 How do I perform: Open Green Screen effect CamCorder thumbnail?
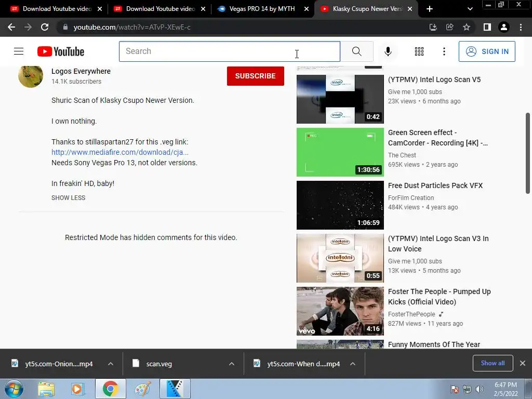coord(340,152)
